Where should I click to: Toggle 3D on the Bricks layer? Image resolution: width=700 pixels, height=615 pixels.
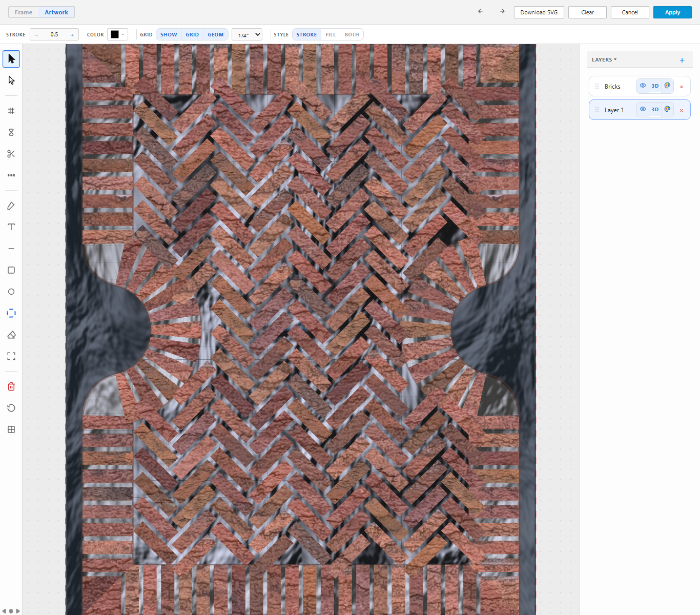(x=655, y=86)
